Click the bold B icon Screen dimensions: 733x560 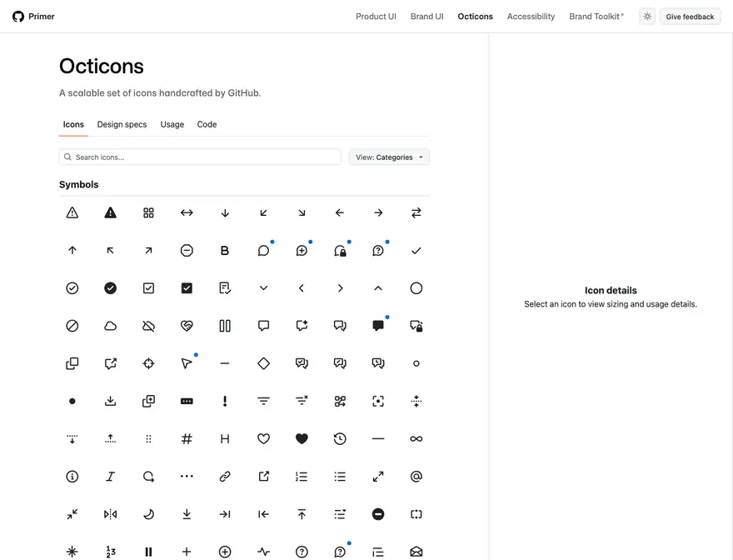pyautogui.click(x=225, y=251)
